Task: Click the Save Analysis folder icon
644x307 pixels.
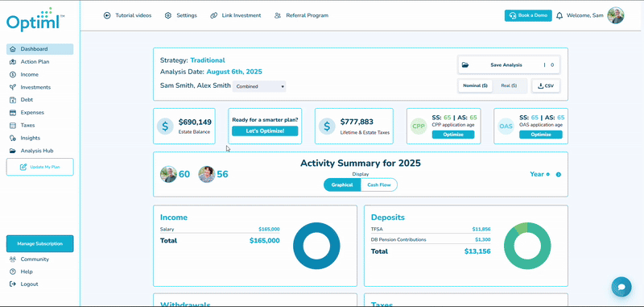Action: click(465, 65)
